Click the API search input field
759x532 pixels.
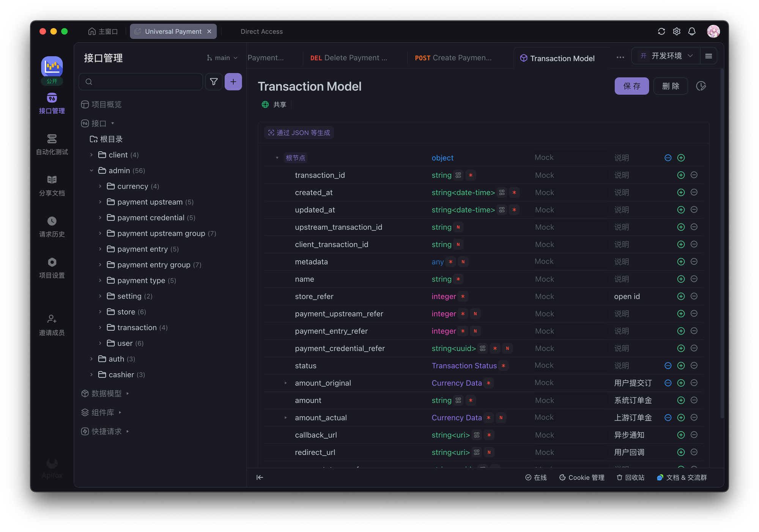tap(140, 81)
